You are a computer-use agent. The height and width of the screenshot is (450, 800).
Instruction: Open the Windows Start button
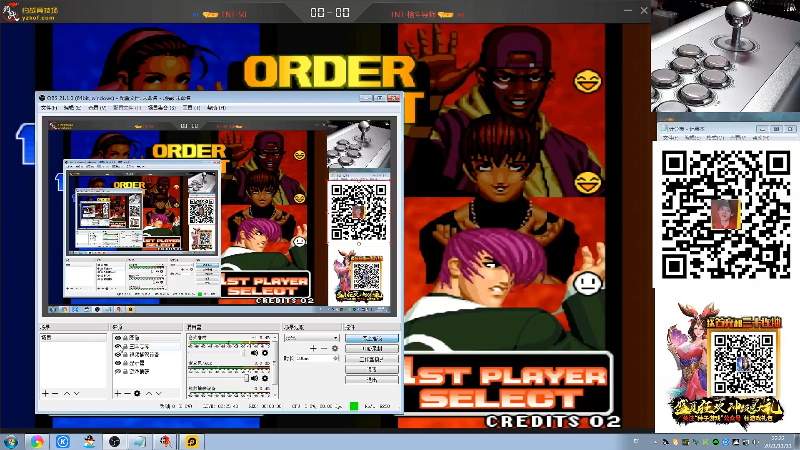(10, 442)
